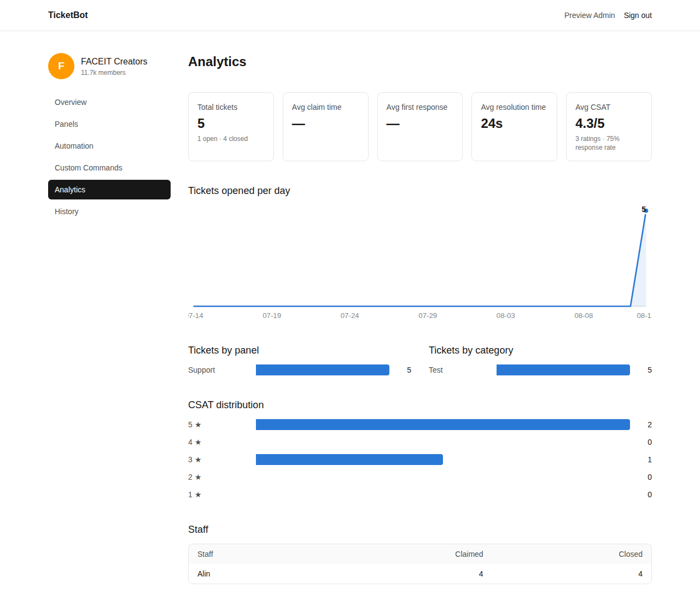700x606 pixels.
Task: Open the History page
Action: pyautogui.click(x=109, y=211)
